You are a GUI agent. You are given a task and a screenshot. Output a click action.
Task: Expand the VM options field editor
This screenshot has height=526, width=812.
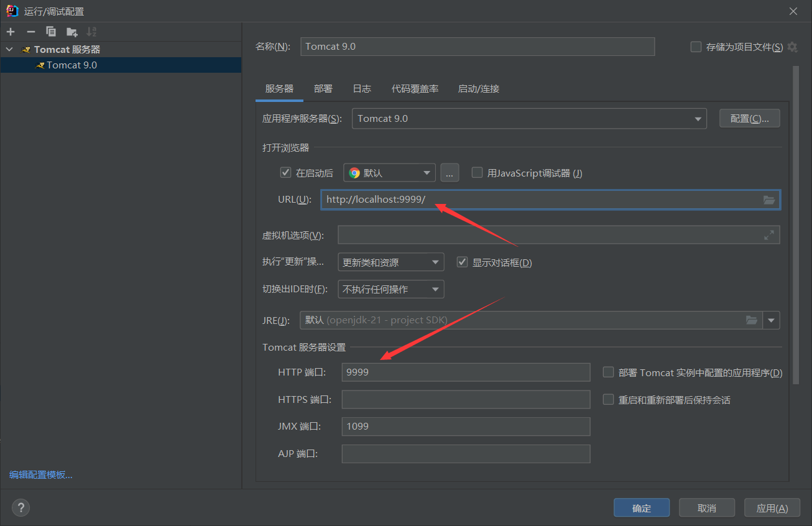click(769, 235)
